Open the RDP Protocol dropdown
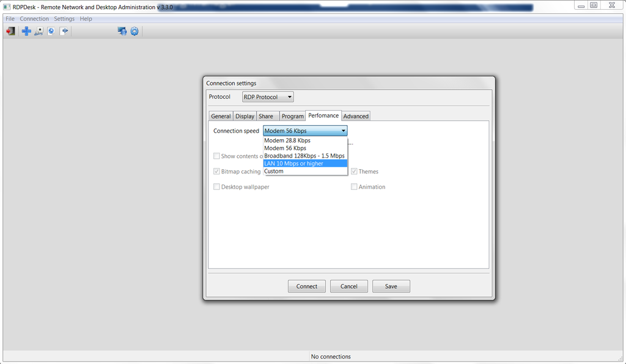This screenshot has height=364, width=626. point(267,96)
